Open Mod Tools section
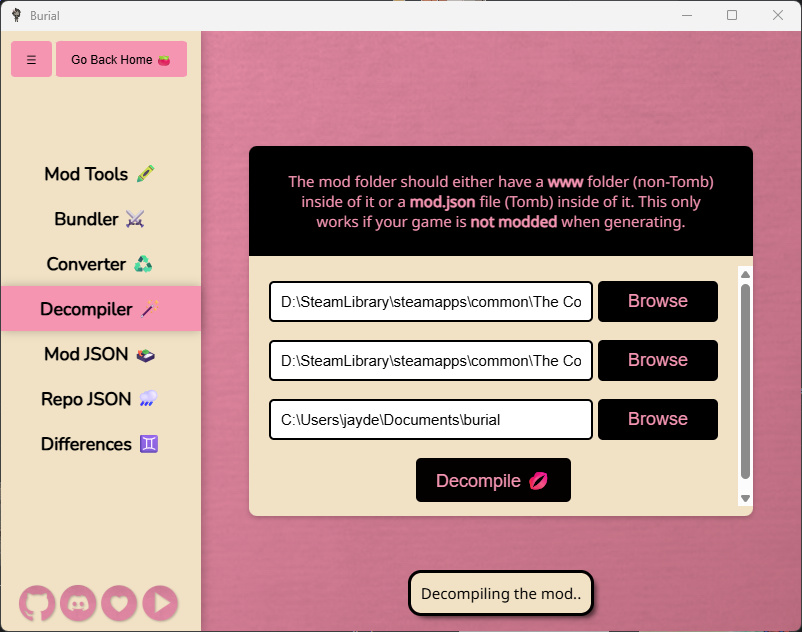The width and height of the screenshot is (802, 632). point(100,174)
